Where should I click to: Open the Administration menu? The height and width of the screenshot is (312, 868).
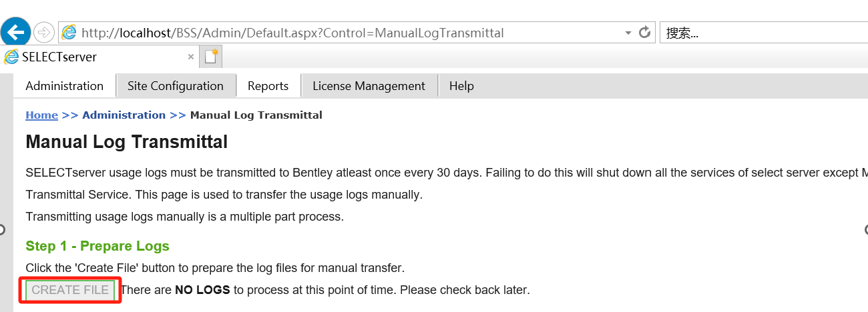[x=65, y=86]
